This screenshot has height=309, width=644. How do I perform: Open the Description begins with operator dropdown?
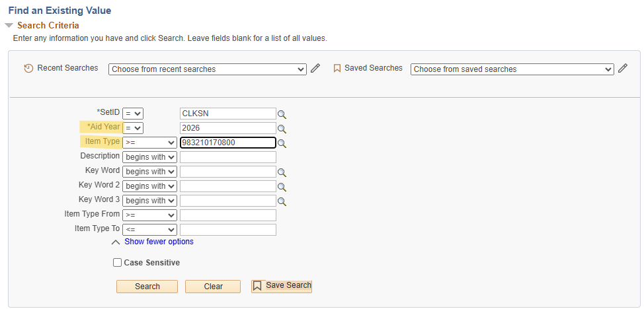pyautogui.click(x=149, y=157)
